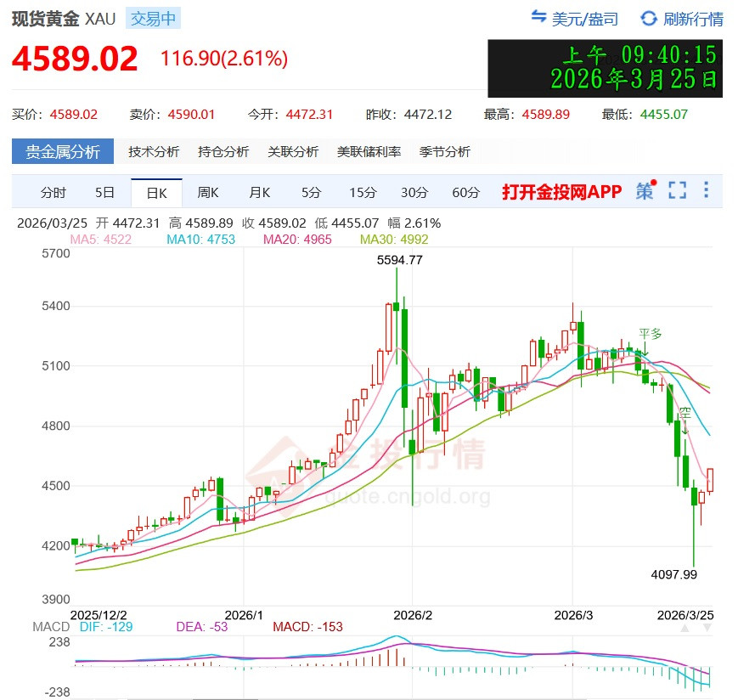
Task: Click the 刷新行情 refresh icon
Action: [649, 18]
